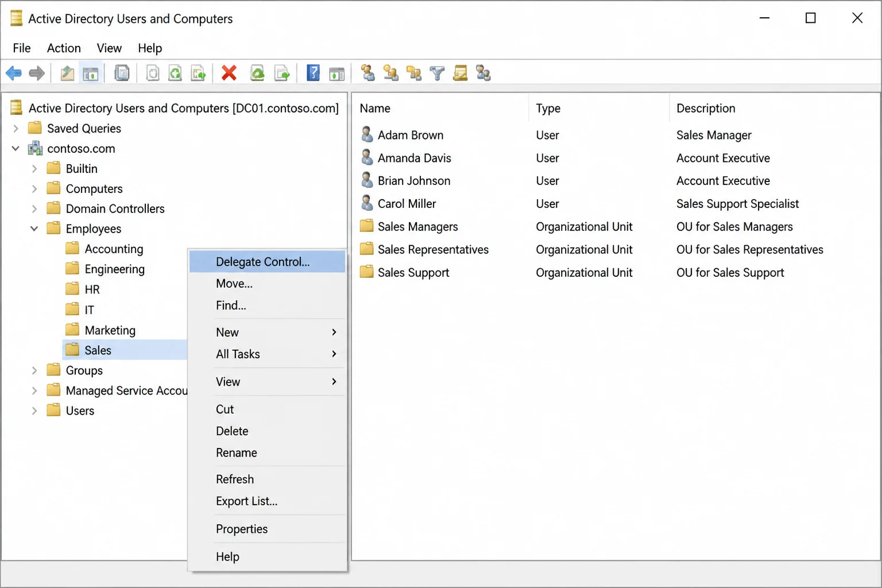Click the Forward arrow toolbar button
Viewport: 882px width, 588px height.
[37, 73]
